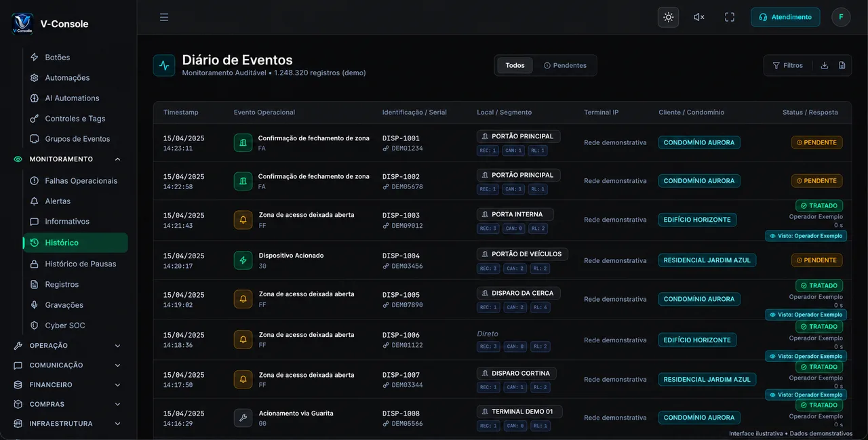Click the document report icon
Image resolution: width=868 pixels, height=440 pixels.
click(842, 66)
